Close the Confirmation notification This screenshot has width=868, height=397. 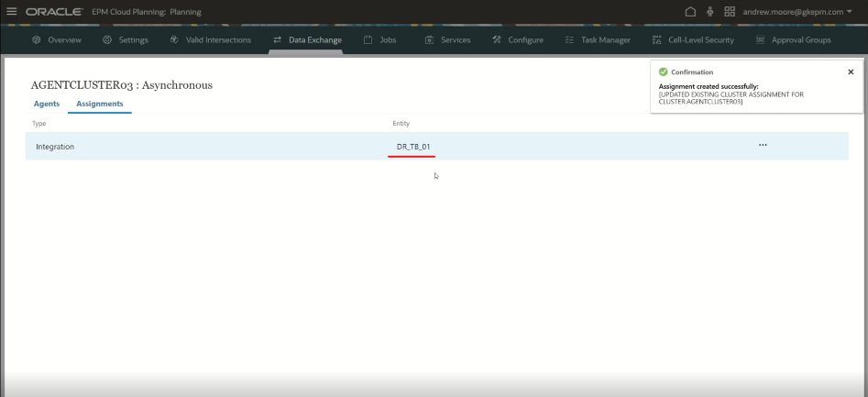click(850, 72)
